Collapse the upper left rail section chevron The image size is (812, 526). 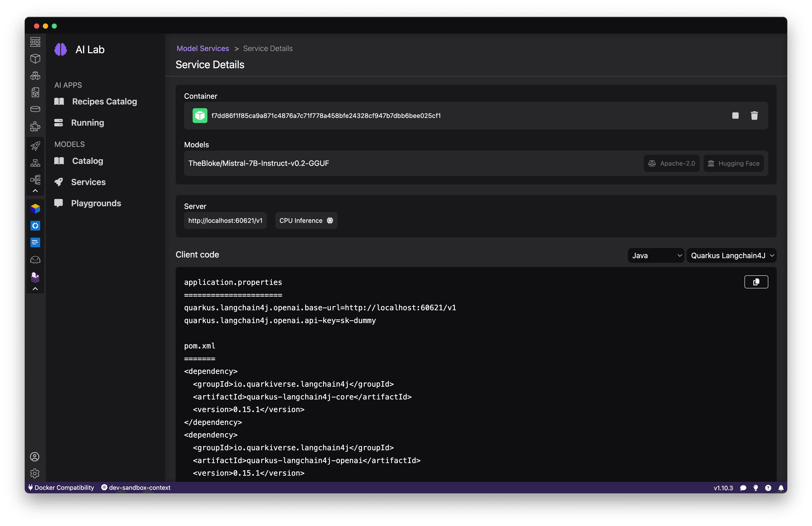[x=35, y=191]
